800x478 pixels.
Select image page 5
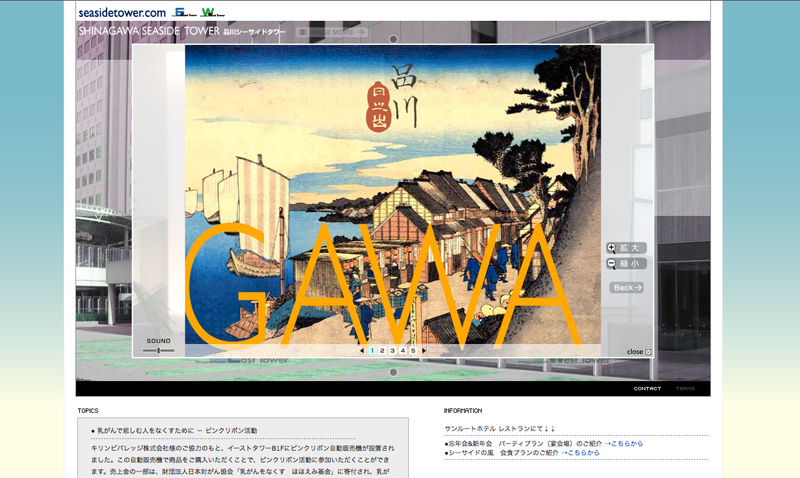[413, 351]
